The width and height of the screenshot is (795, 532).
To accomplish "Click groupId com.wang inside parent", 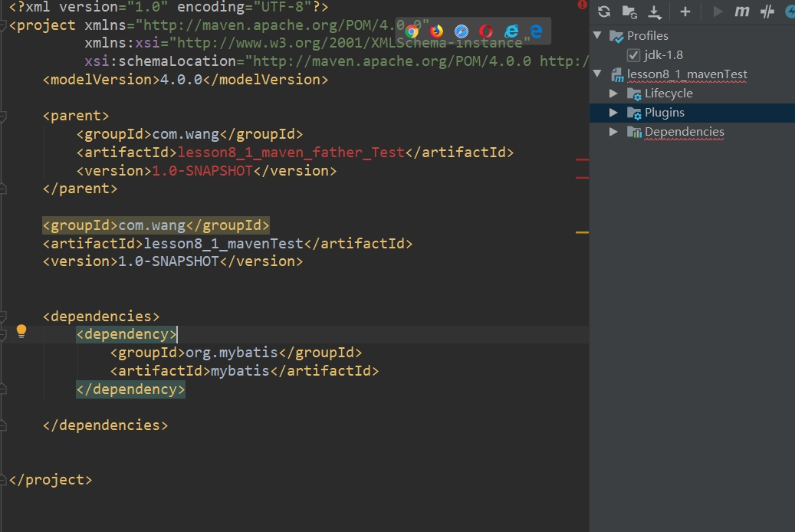I will point(189,134).
